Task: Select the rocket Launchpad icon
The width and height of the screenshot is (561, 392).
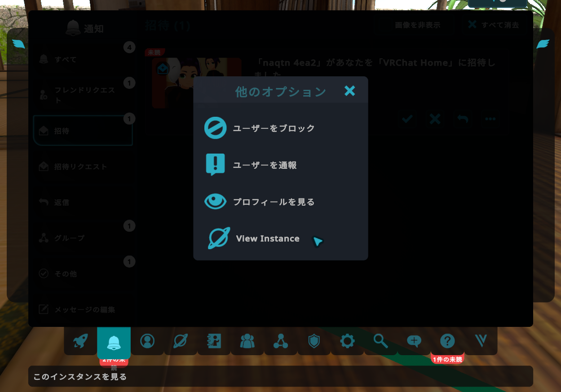Action: (x=80, y=341)
